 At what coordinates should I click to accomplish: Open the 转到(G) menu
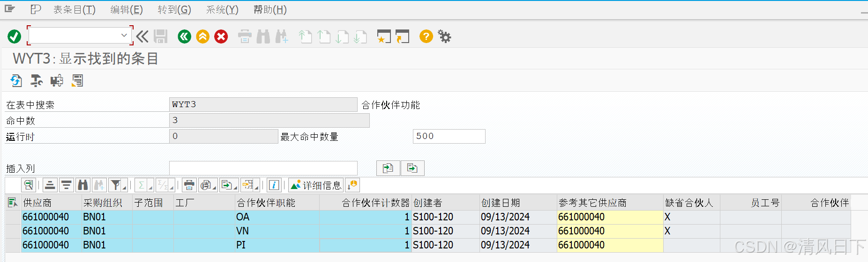coord(174,10)
